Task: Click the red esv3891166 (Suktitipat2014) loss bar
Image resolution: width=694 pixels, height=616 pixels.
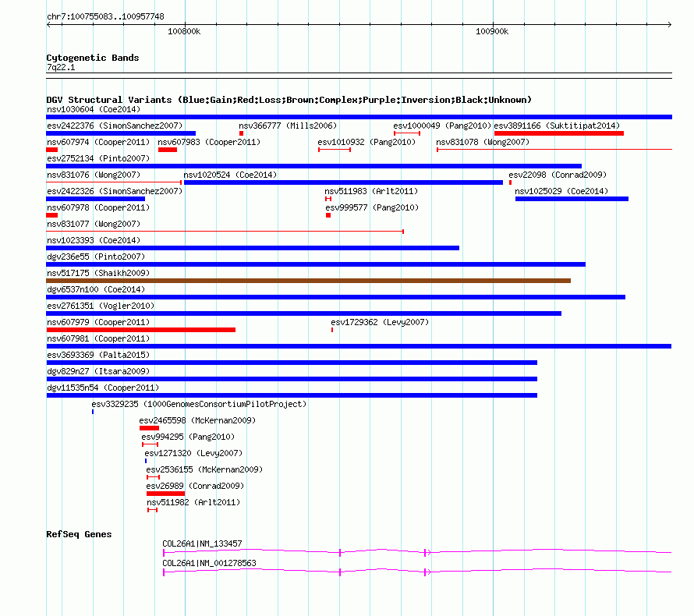Action: pos(559,133)
